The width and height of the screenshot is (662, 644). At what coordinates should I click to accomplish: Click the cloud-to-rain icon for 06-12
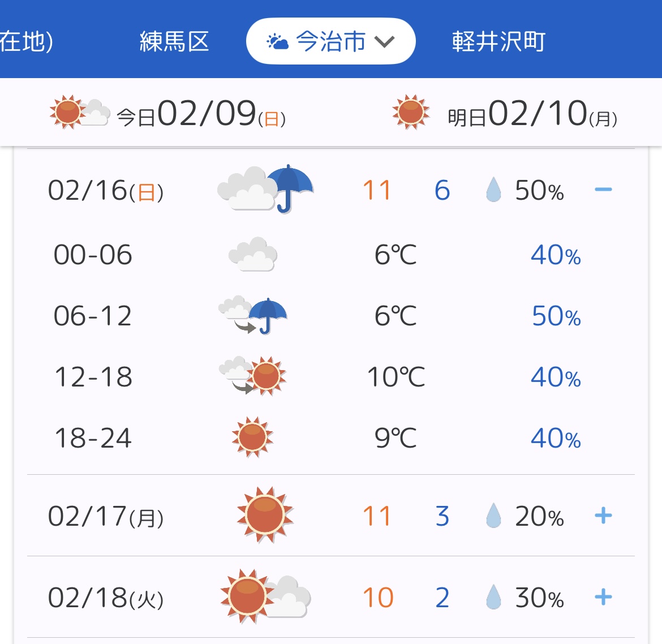(252, 315)
